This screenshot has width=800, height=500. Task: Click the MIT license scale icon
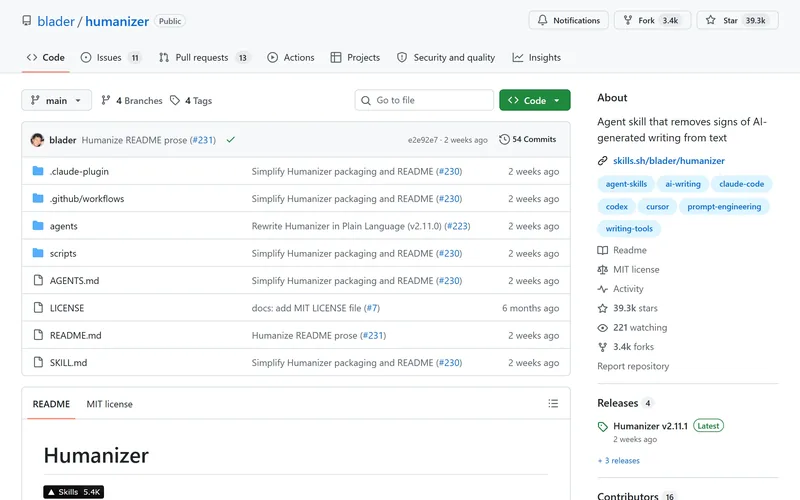point(603,269)
